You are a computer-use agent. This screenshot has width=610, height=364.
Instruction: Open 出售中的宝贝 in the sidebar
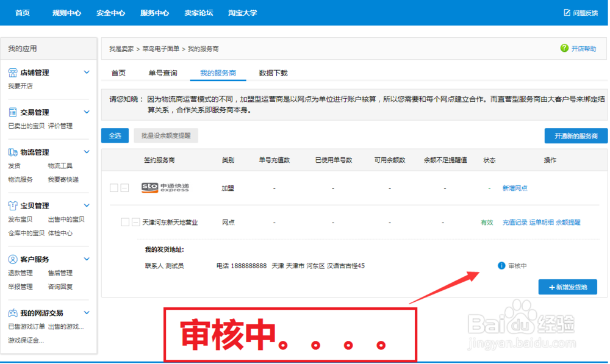66,219
